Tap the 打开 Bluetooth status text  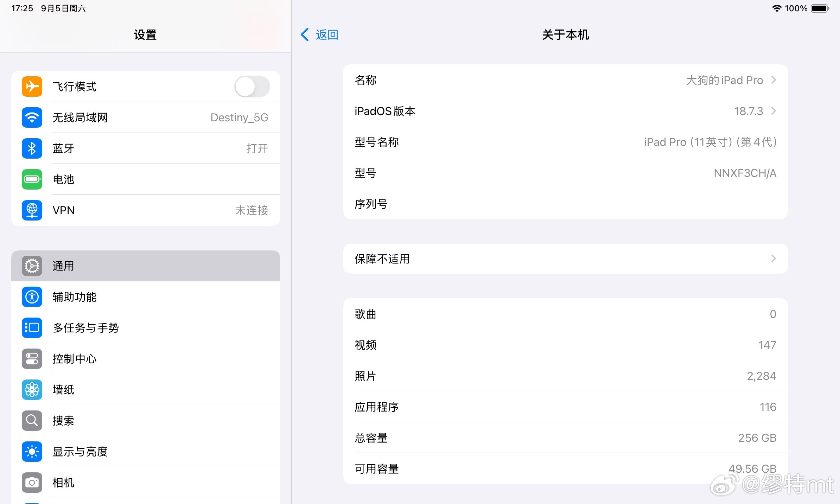[257, 148]
